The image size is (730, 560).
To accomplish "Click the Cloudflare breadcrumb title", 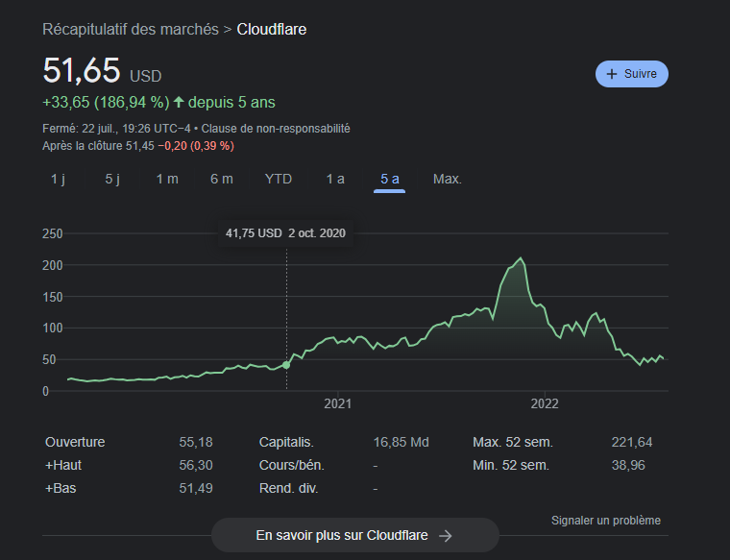I will 272,30.
